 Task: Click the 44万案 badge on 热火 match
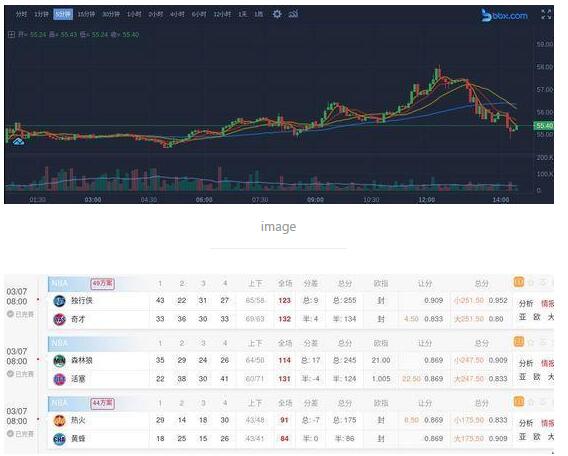click(103, 403)
